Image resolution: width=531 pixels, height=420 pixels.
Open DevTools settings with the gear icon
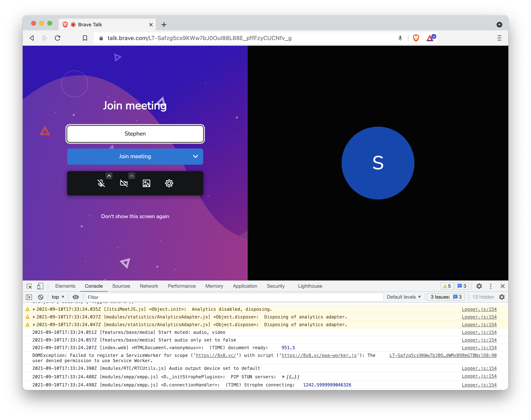479,286
